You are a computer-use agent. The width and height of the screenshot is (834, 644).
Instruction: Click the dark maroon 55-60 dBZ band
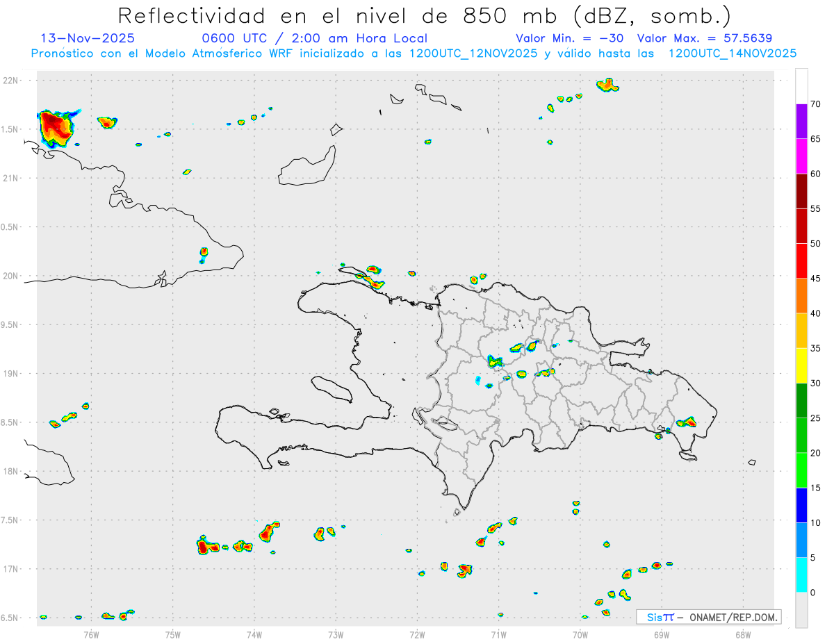click(x=801, y=191)
